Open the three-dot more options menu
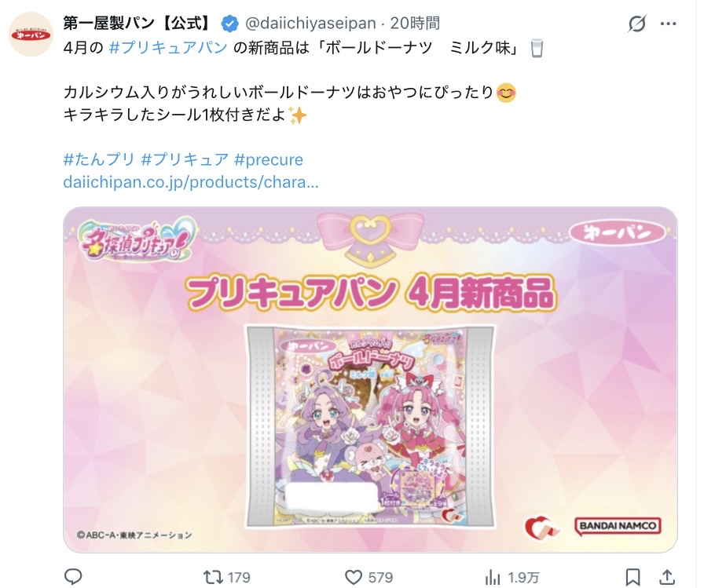This screenshot has width=704, height=588. [x=668, y=24]
